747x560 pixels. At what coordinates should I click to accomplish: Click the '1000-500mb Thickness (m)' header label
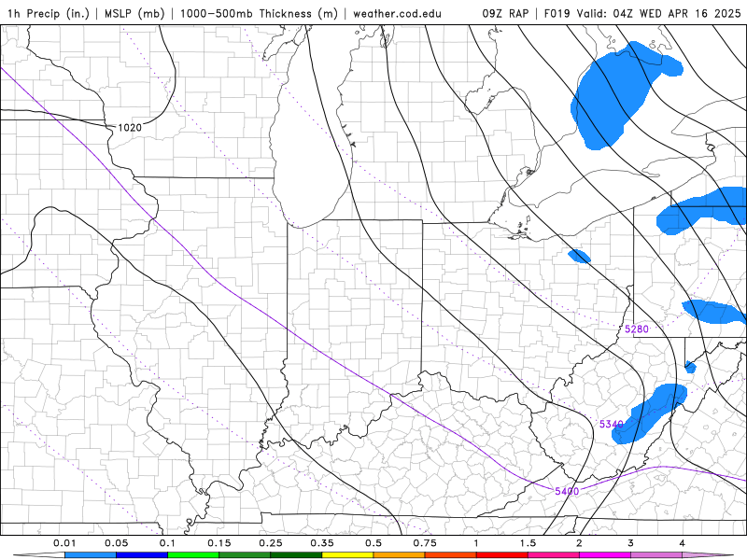tap(259, 13)
